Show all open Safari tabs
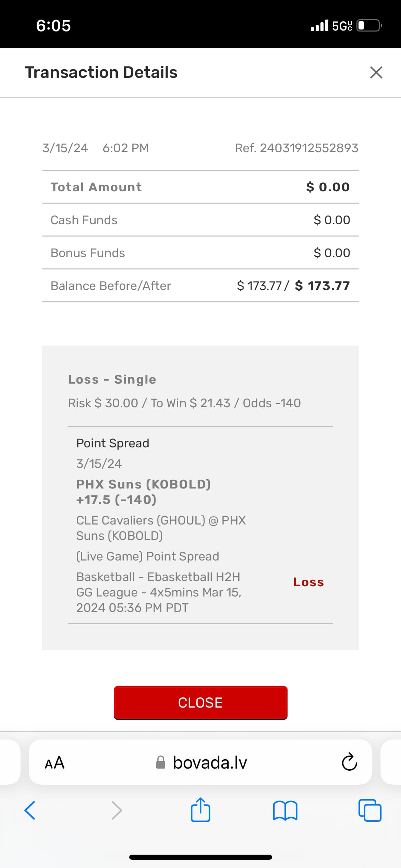The height and width of the screenshot is (868, 401). (x=370, y=810)
